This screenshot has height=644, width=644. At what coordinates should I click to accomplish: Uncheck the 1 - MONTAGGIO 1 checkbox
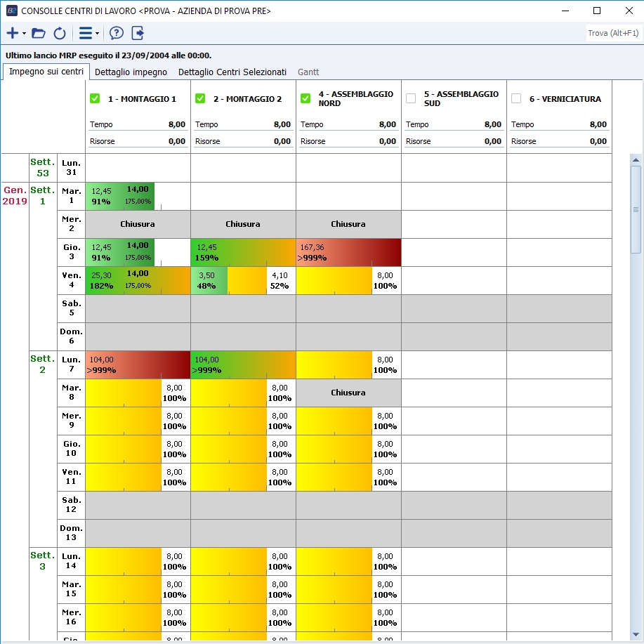coord(96,99)
